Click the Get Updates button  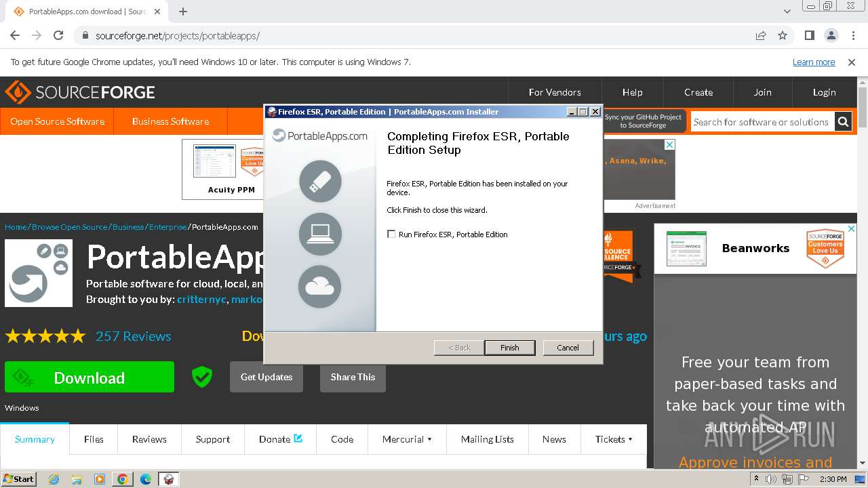tap(267, 377)
